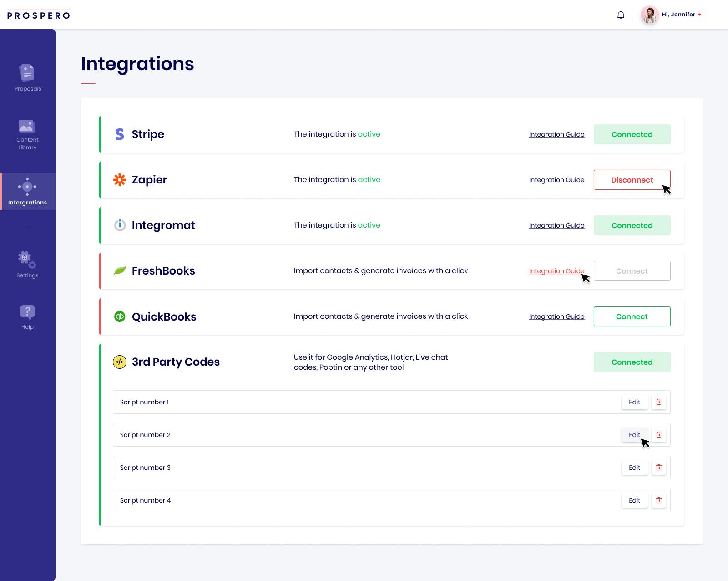Click the trash icon for Script number 3
The image size is (728, 581).
(659, 468)
